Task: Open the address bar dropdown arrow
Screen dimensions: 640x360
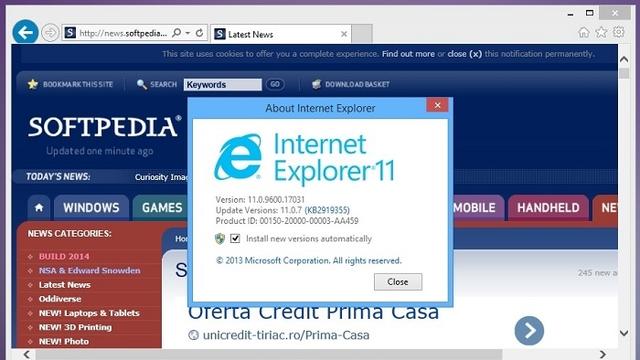Action: 188,33
